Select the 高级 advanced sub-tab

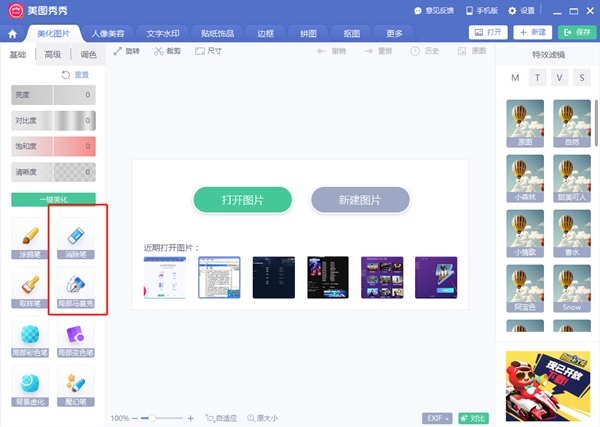click(x=53, y=55)
